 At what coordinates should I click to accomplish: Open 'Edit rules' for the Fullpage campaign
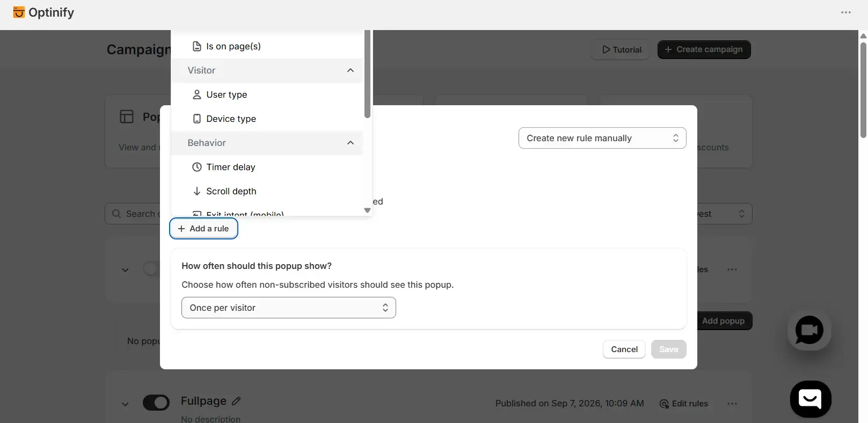pyautogui.click(x=684, y=404)
